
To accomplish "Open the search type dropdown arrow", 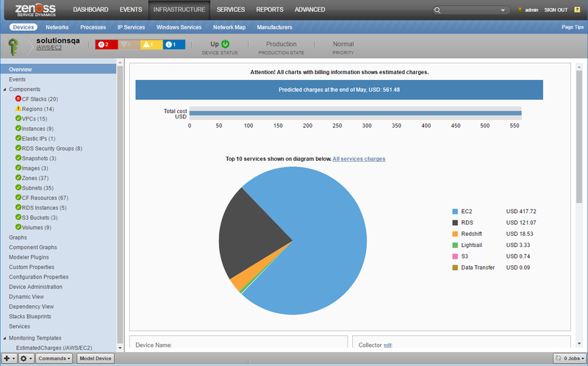I will (503, 10).
